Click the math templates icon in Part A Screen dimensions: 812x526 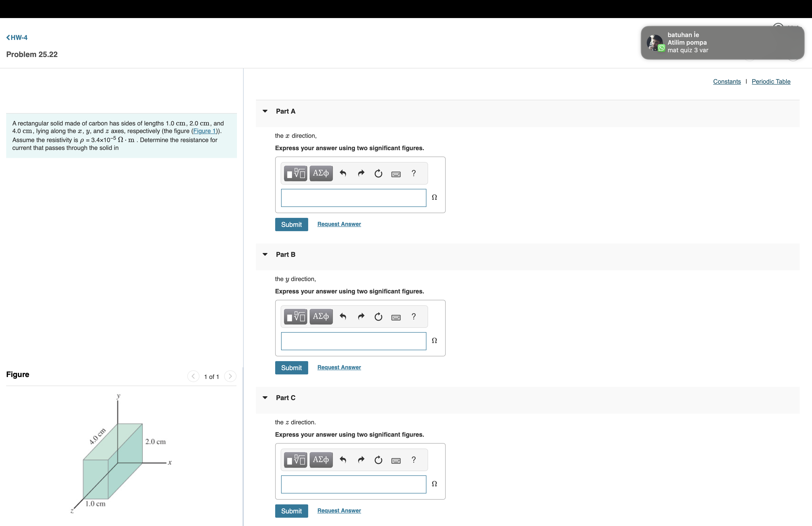click(295, 173)
